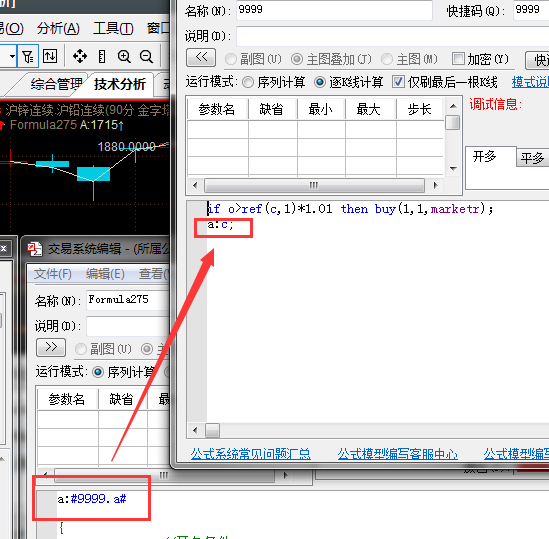Click the a:#9999.a# code line

[92, 499]
